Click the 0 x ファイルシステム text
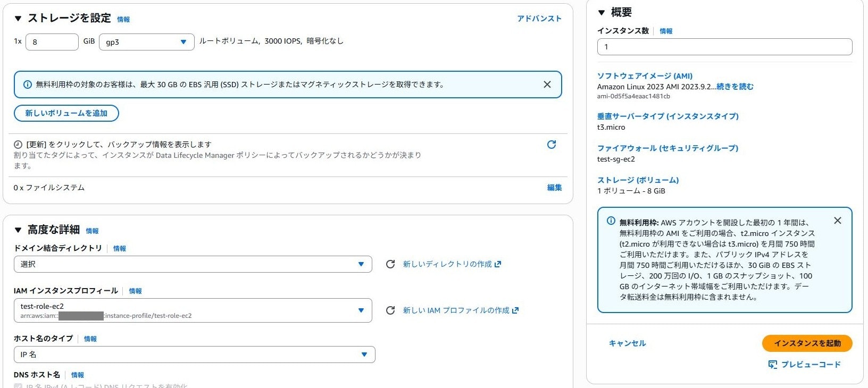 coord(49,188)
